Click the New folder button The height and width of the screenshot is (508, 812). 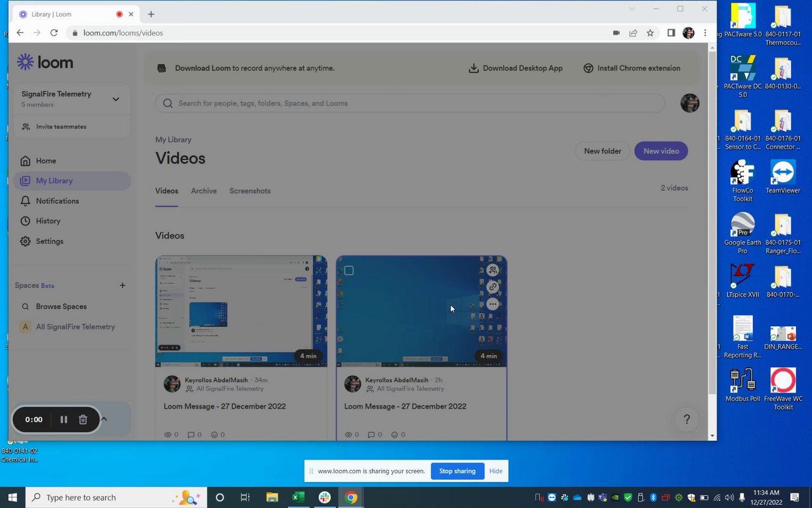coord(603,151)
